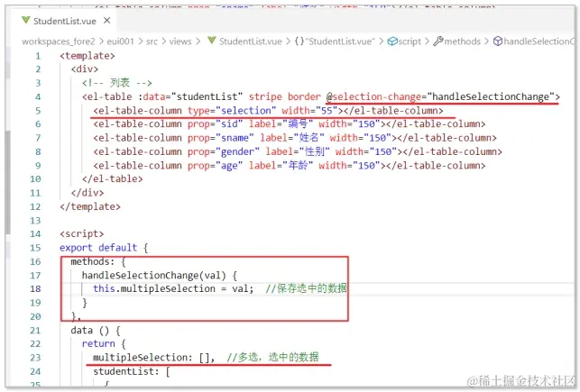Click label="编号" on line 6
The height and width of the screenshot is (392, 580).
coord(281,124)
